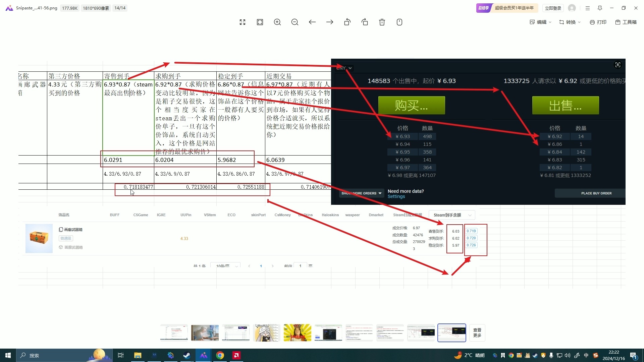The image size is (644, 362).
Task: Select the sixth filmstrip thumbnail
Action: [x=328, y=333]
